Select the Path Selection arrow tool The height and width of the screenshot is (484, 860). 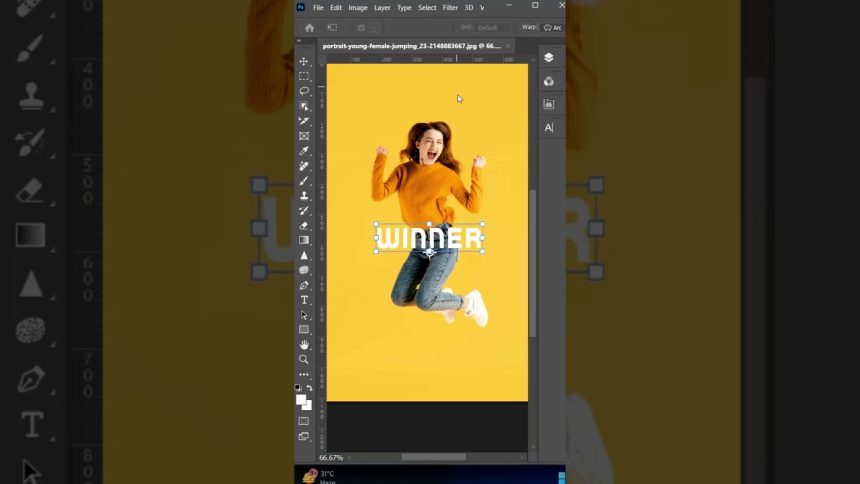(304, 315)
